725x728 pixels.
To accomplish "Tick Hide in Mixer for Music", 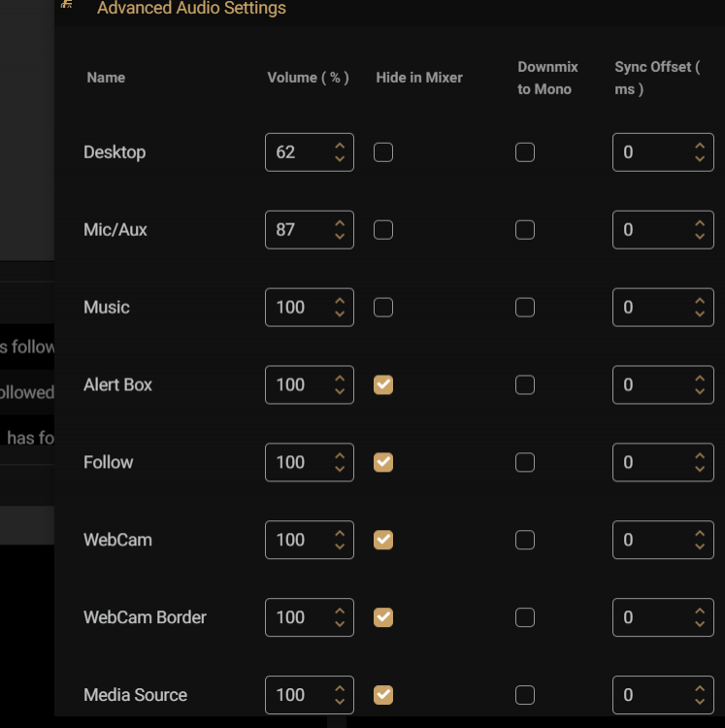I will coord(383,308).
